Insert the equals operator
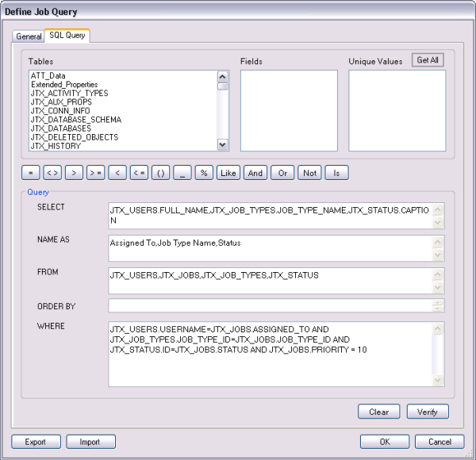Image resolution: width=476 pixels, height=460 pixels. (31, 173)
